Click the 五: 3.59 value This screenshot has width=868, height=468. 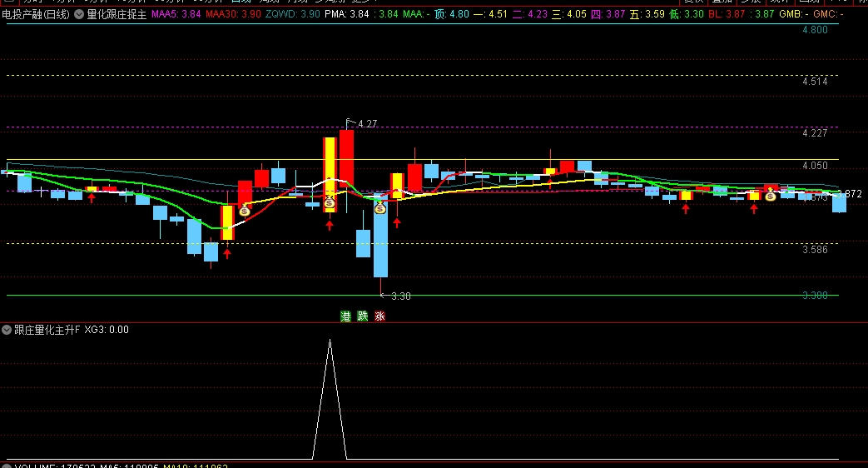tap(647, 14)
